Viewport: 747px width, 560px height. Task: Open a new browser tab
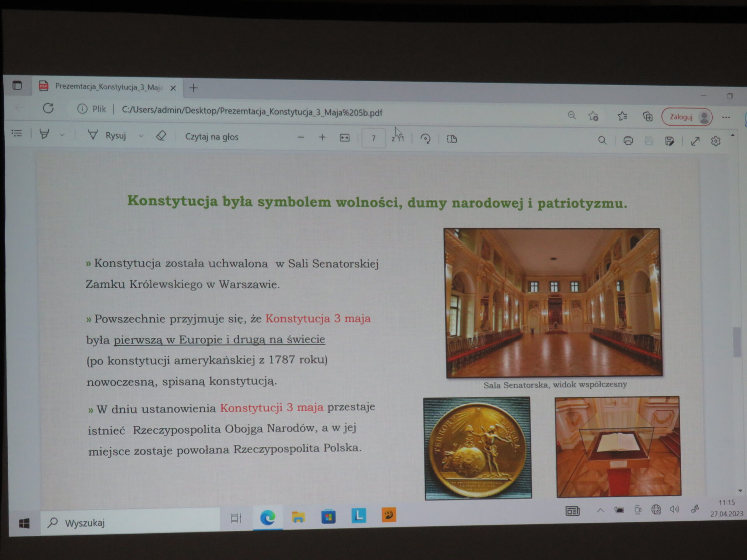(x=193, y=88)
